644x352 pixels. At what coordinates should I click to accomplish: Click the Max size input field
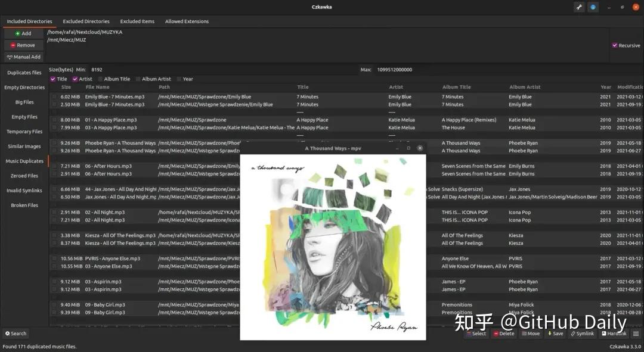[x=507, y=70]
